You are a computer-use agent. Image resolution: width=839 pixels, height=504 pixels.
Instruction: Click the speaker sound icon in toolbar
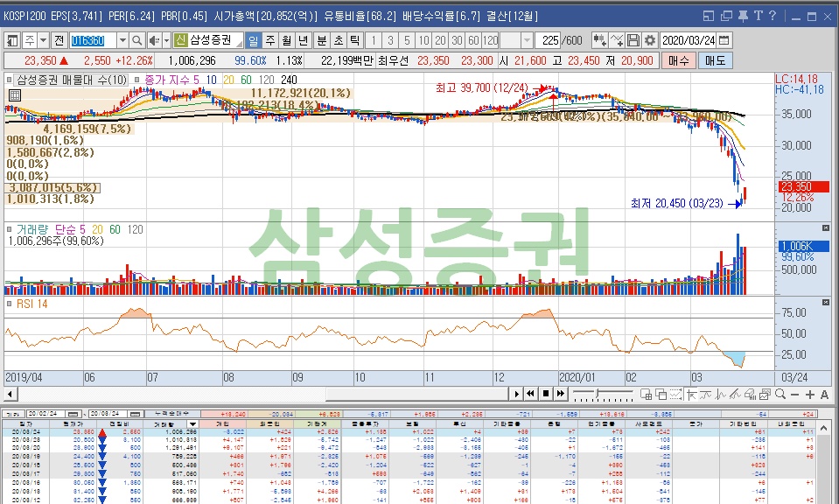[154, 40]
